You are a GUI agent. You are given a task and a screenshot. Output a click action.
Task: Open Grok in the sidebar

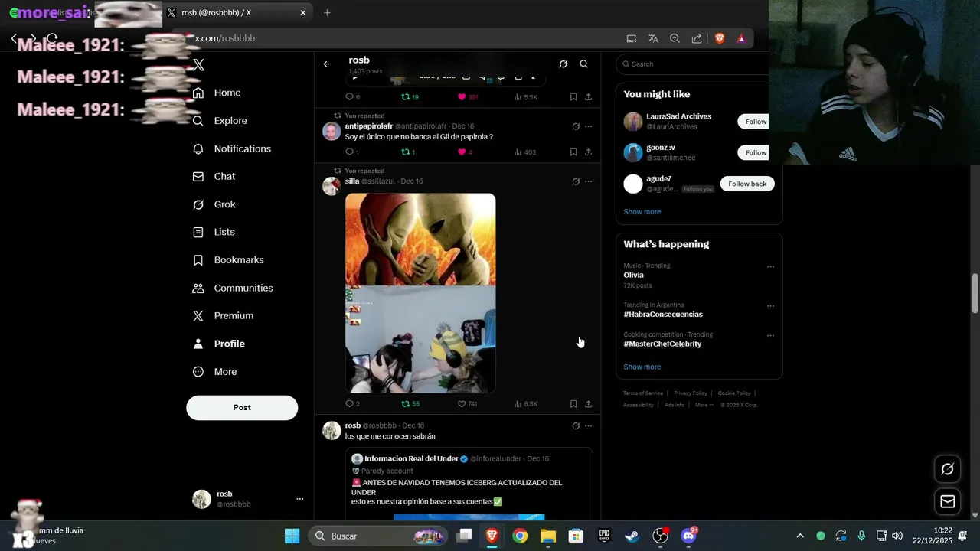click(x=214, y=204)
